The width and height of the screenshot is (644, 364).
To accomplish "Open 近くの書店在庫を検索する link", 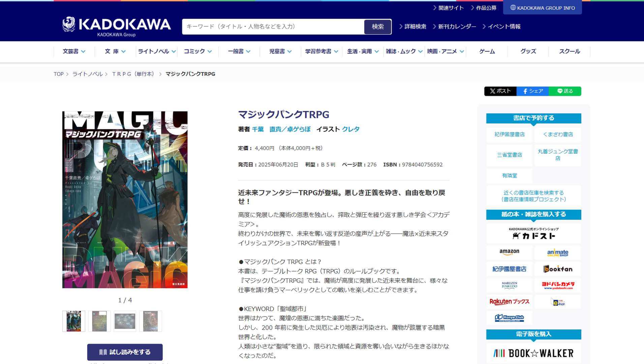I will point(533,196).
